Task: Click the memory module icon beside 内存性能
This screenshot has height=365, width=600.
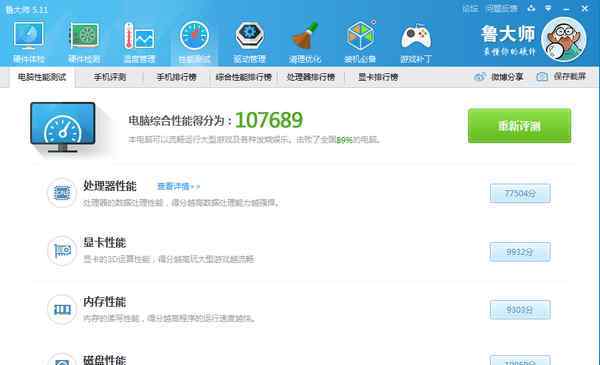Action: (62, 309)
